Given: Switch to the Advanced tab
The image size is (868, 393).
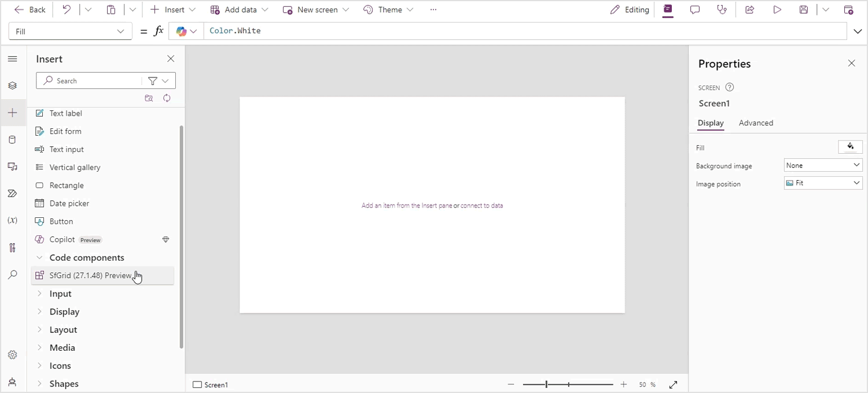Looking at the screenshot, I should pos(756,123).
